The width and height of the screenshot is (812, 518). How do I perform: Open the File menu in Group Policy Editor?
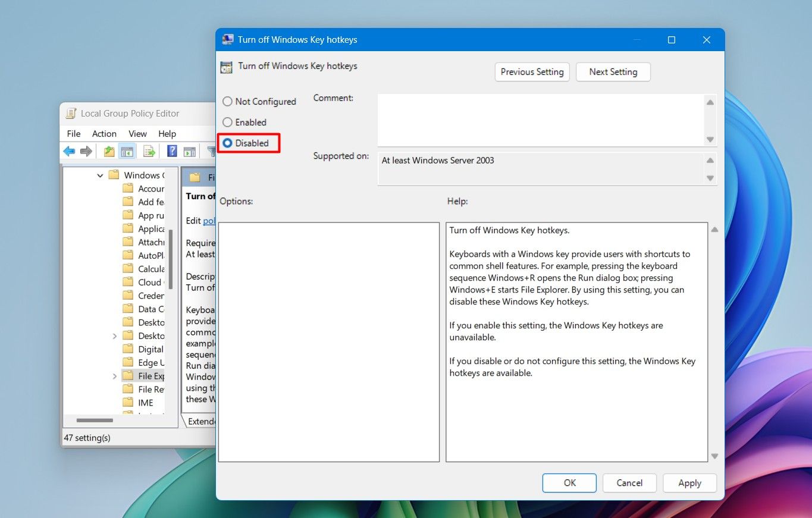[x=74, y=134]
